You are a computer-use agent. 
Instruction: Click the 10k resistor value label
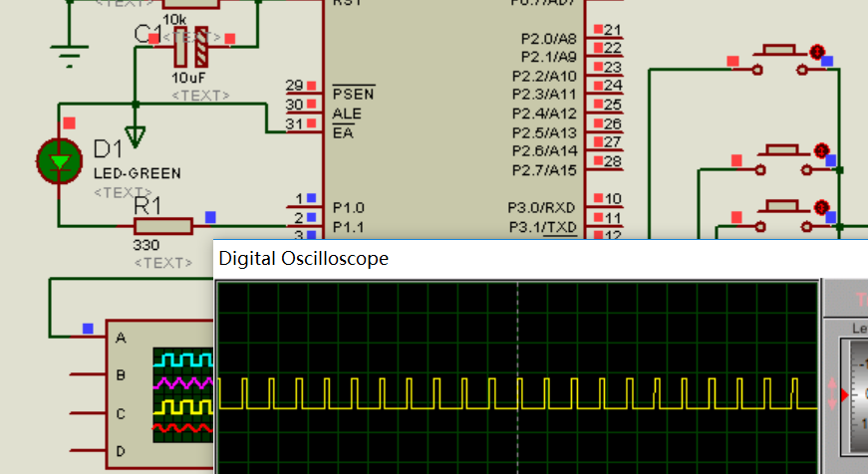click(x=174, y=19)
